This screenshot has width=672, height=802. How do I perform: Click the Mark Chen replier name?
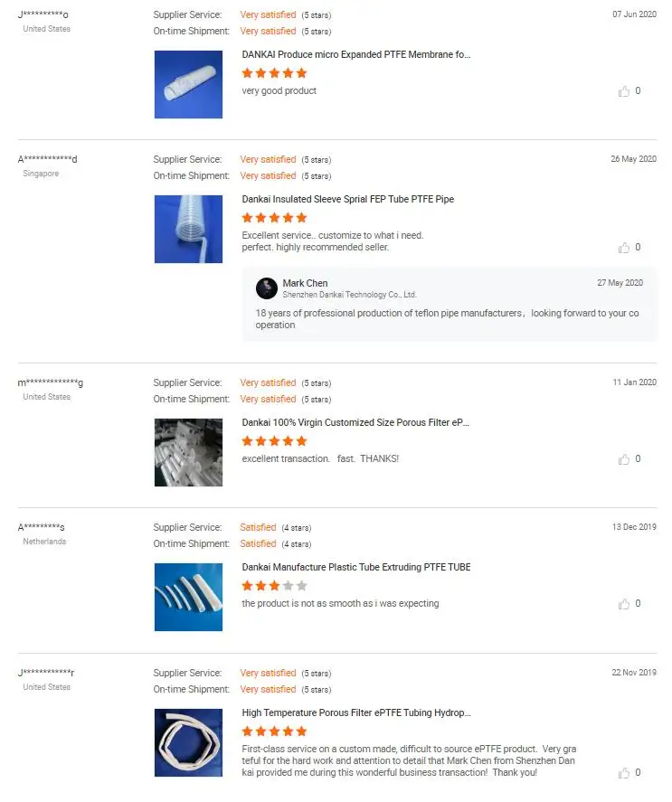pos(306,283)
